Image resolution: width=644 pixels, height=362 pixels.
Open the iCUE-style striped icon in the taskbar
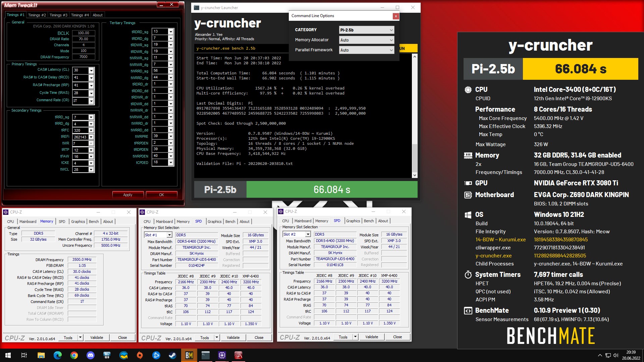[107, 355]
